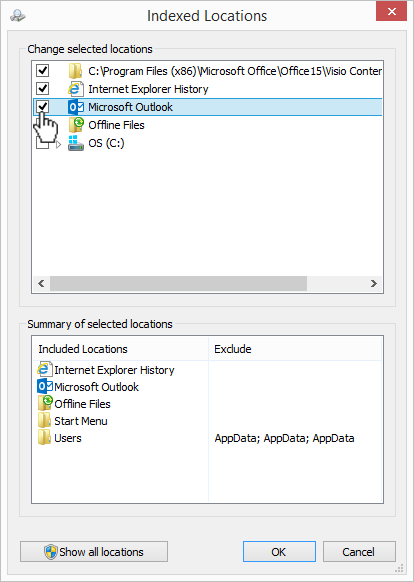Click Offline Files icon in summary list

[45, 403]
